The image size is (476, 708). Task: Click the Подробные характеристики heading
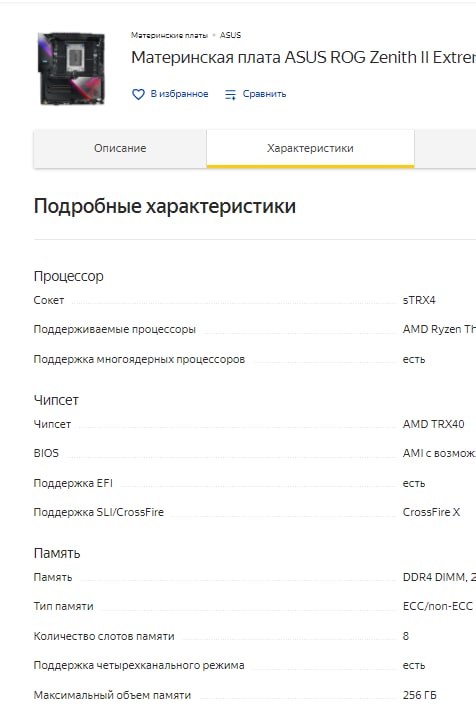point(165,206)
